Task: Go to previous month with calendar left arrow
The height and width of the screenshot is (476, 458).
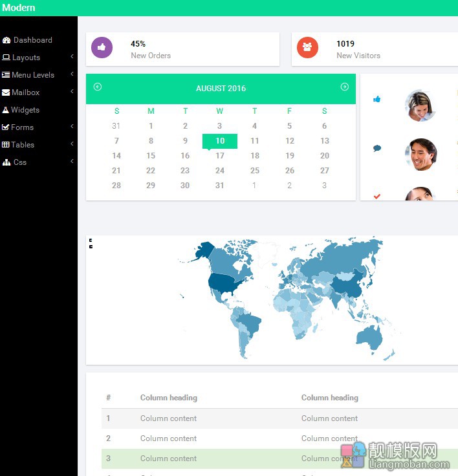Action: point(98,87)
